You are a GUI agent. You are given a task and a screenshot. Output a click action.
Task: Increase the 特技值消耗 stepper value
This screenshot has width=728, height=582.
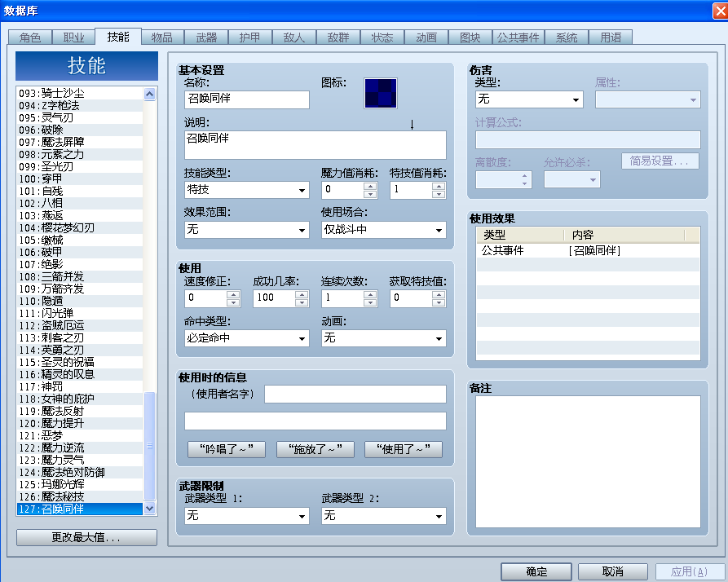[x=439, y=186]
